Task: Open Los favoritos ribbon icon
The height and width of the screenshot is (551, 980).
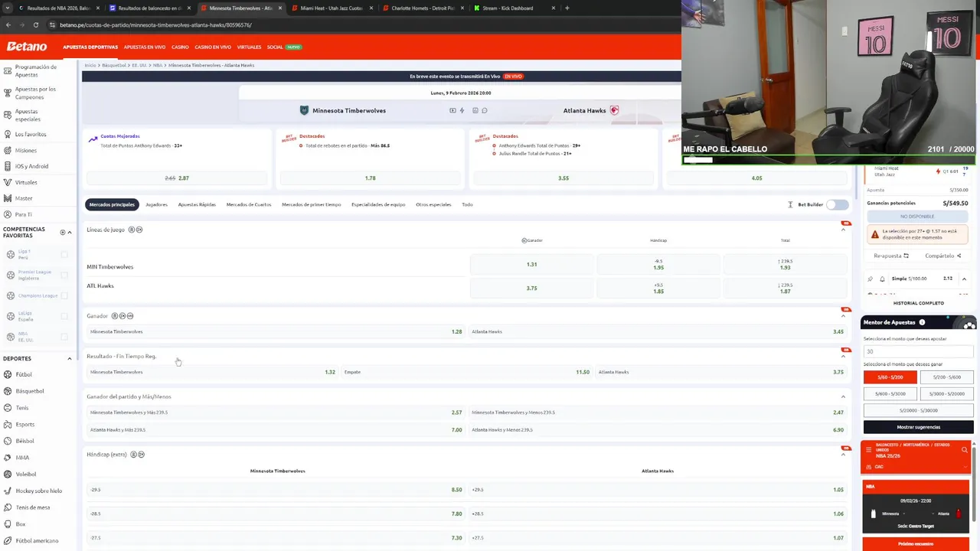Action: (x=7, y=134)
